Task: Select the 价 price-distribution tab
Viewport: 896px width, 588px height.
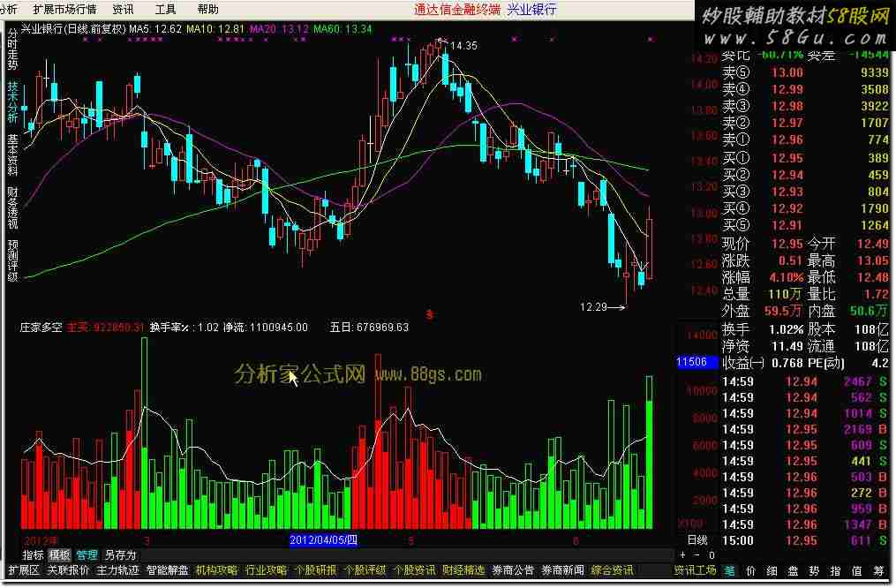Action: (x=751, y=570)
